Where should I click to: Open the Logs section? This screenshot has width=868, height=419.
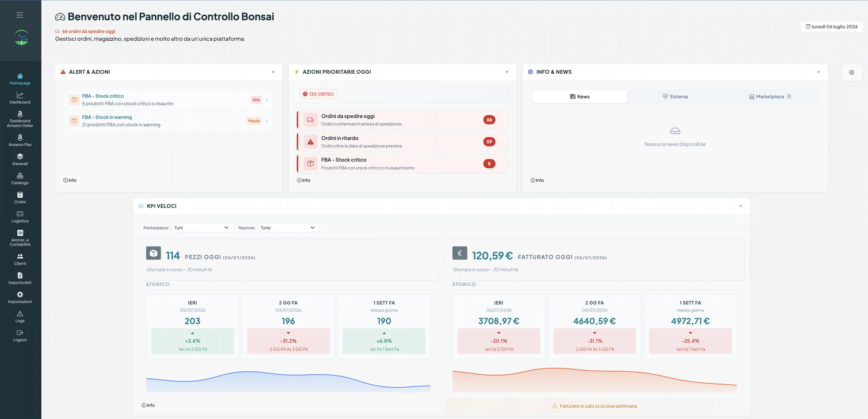pyautogui.click(x=20, y=317)
